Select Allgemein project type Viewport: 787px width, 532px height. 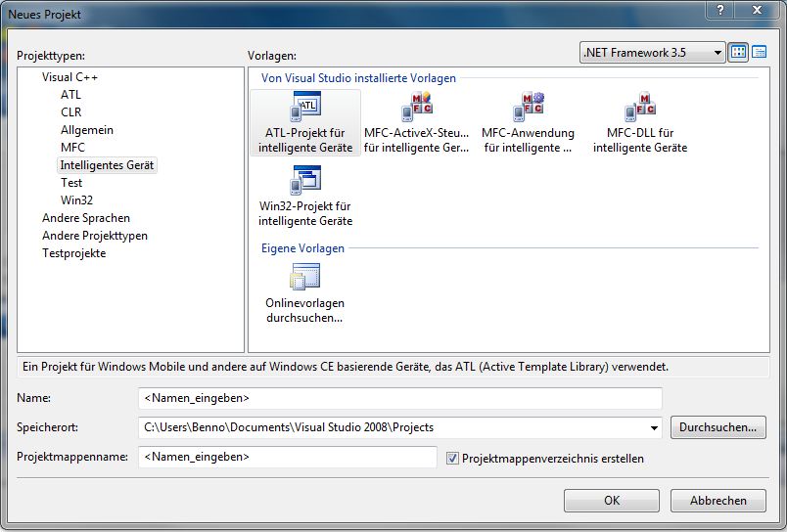[x=87, y=130]
